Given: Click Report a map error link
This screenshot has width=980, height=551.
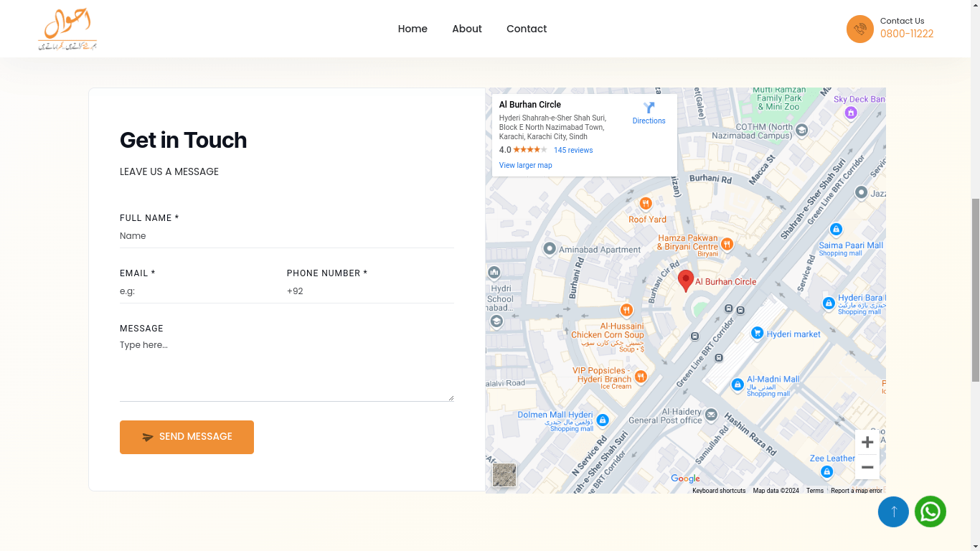Looking at the screenshot, I should click(857, 491).
